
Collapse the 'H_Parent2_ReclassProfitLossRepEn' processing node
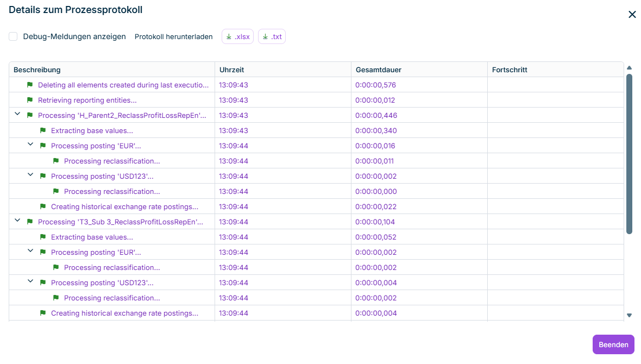pyautogui.click(x=17, y=114)
